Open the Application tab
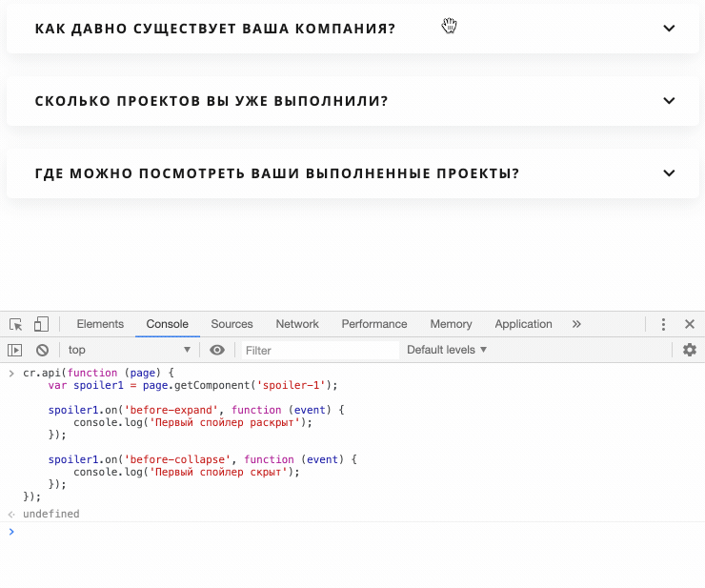The image size is (705, 588). pos(523,324)
